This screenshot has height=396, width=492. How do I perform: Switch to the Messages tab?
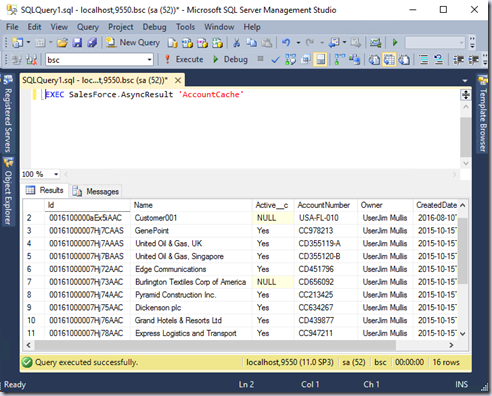[x=96, y=191]
